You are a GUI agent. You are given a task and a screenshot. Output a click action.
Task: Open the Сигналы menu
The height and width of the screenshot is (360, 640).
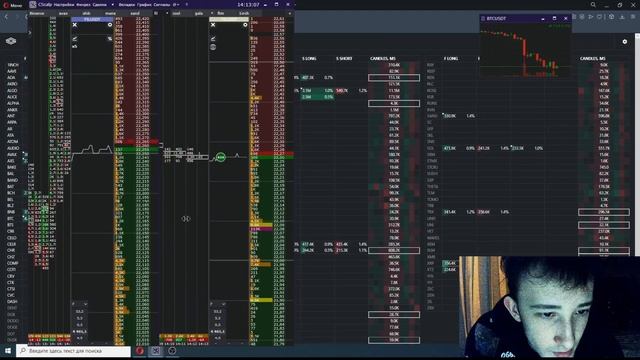[162, 4]
